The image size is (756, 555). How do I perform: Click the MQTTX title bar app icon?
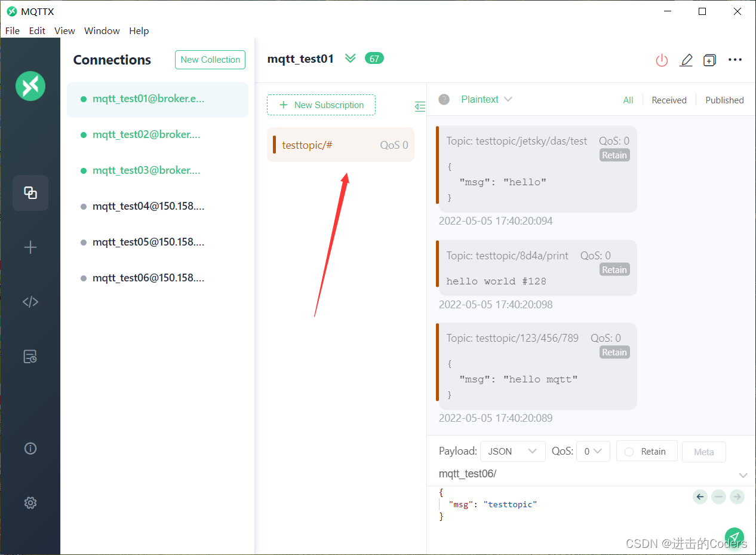(x=11, y=11)
